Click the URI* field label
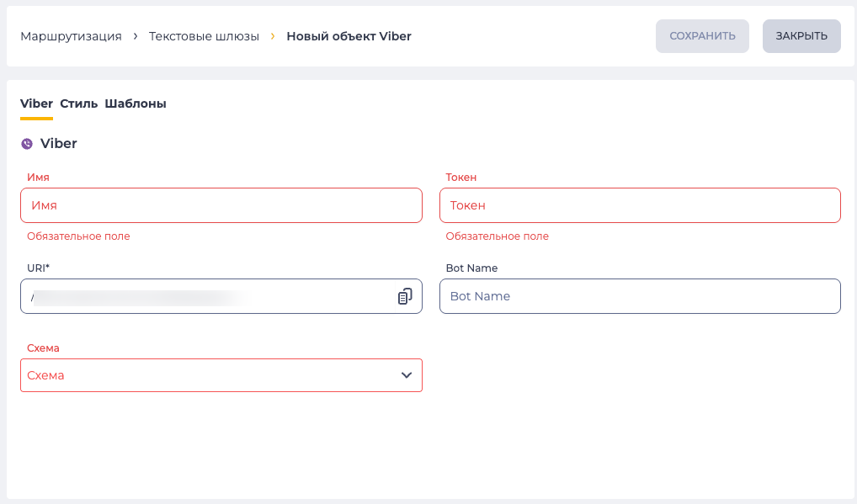 click(x=38, y=268)
